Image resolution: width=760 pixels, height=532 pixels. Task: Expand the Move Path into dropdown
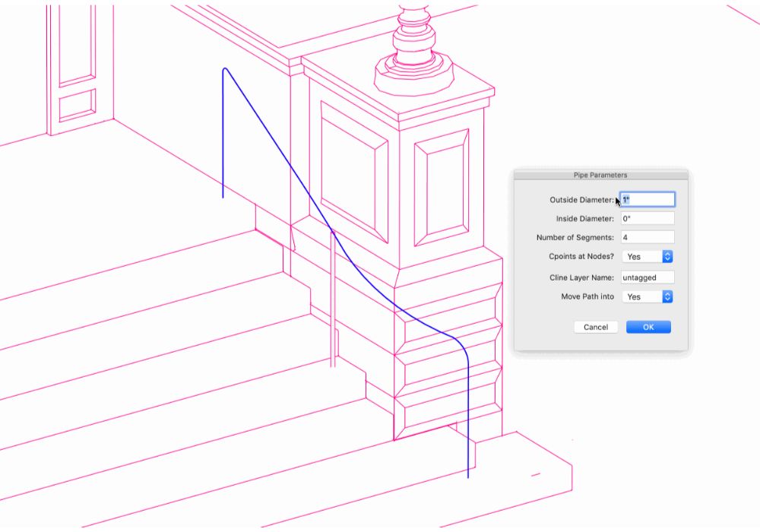(648, 297)
